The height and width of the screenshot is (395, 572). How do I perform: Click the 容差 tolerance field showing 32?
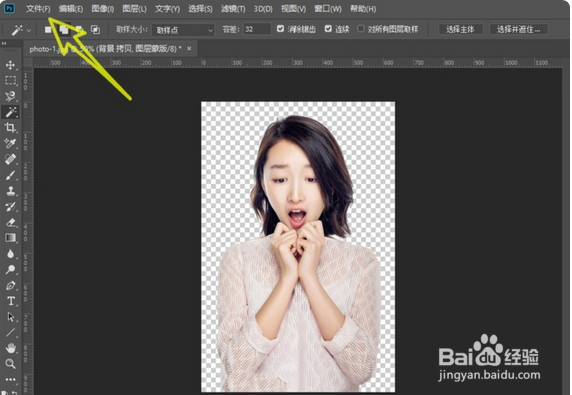pyautogui.click(x=257, y=29)
